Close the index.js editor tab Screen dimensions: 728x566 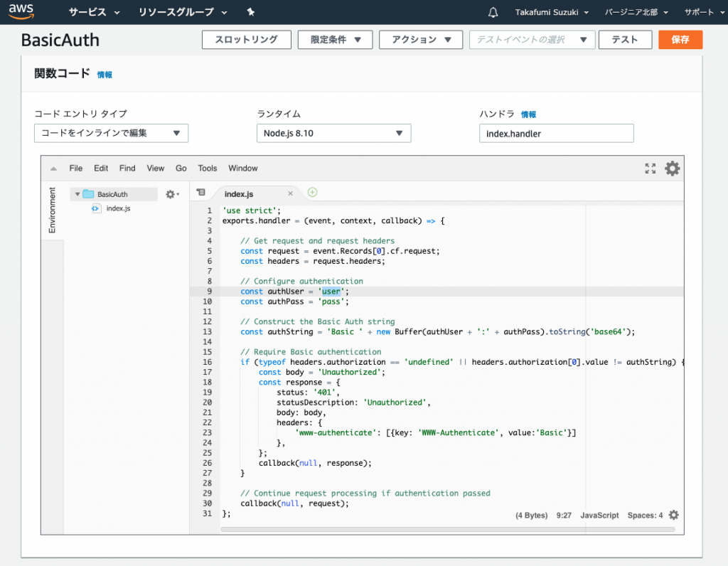pos(290,193)
